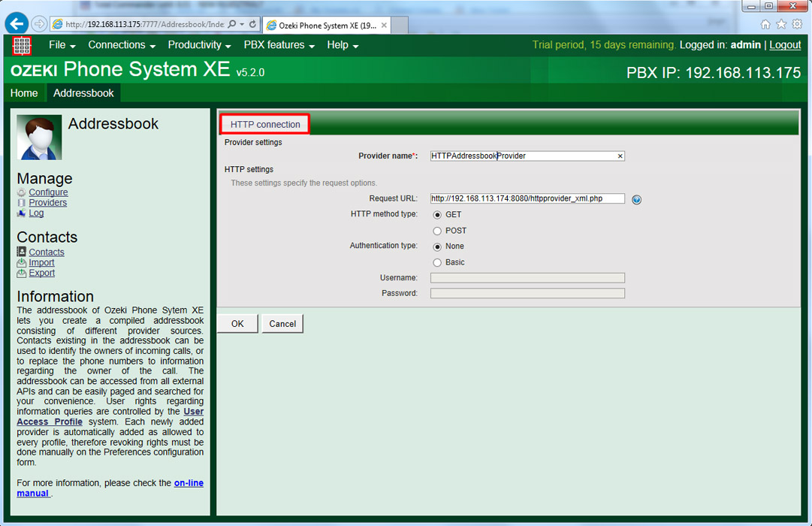Click the browser back arrow button

17,24
